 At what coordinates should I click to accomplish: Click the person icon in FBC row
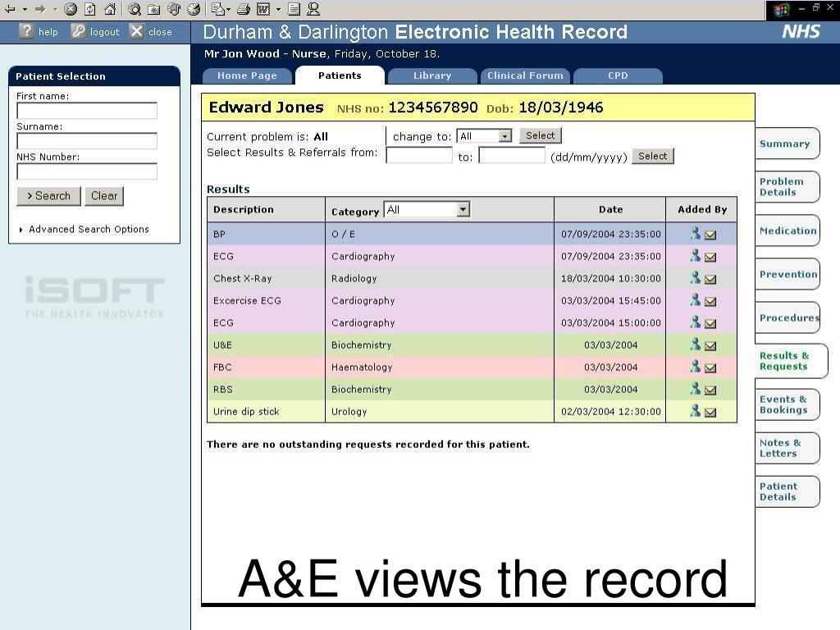696,366
